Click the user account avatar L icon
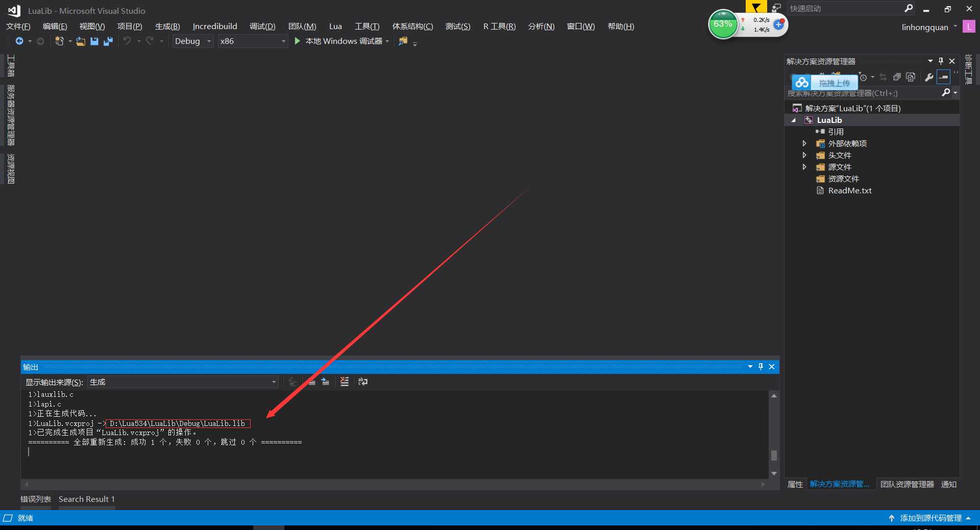 (968, 27)
